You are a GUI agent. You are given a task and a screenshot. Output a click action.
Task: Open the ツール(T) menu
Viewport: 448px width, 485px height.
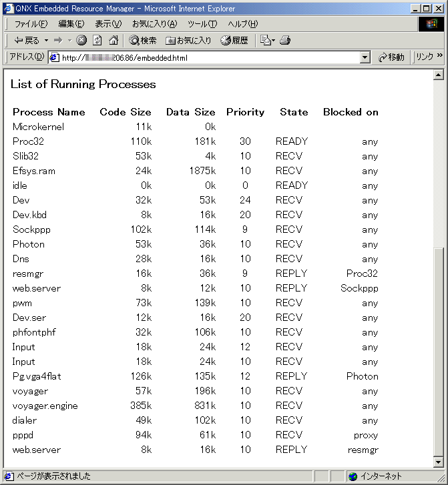(202, 24)
